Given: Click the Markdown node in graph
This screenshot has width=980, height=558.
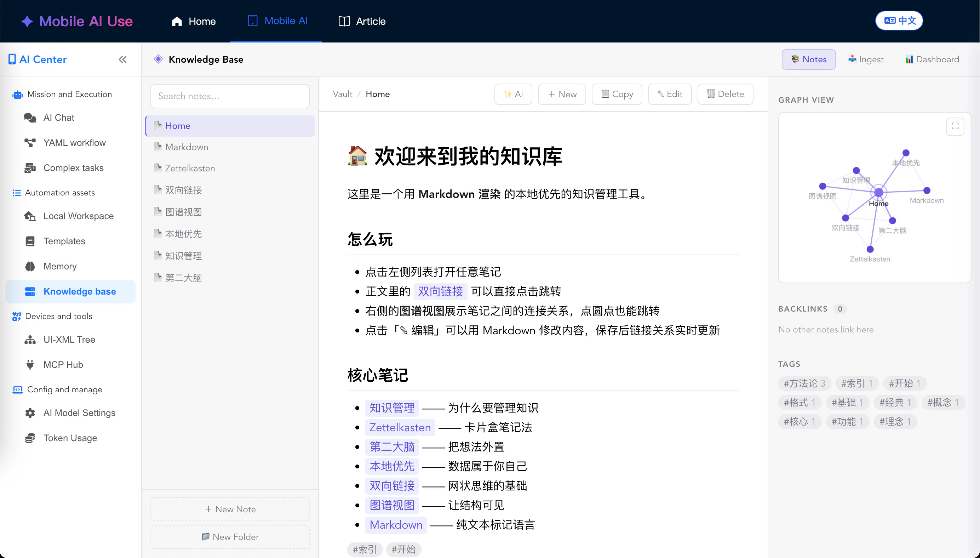Looking at the screenshot, I should pos(927,190).
